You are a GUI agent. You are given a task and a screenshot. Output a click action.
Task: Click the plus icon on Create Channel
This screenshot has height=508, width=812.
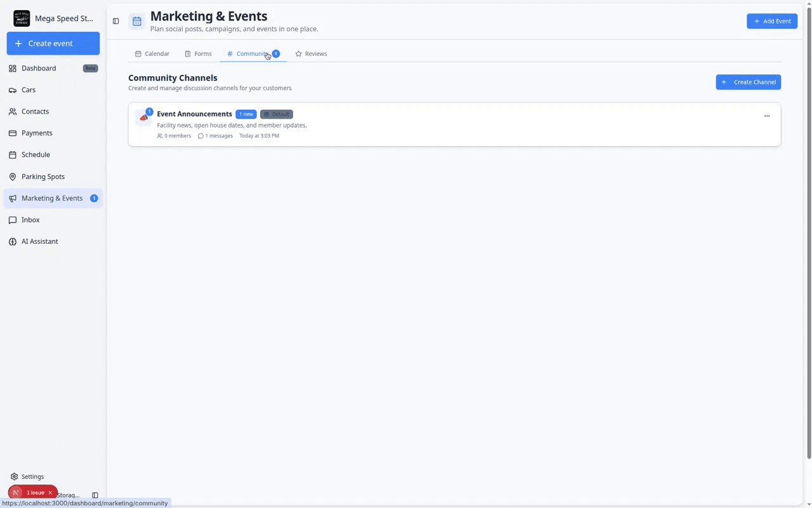tap(724, 82)
